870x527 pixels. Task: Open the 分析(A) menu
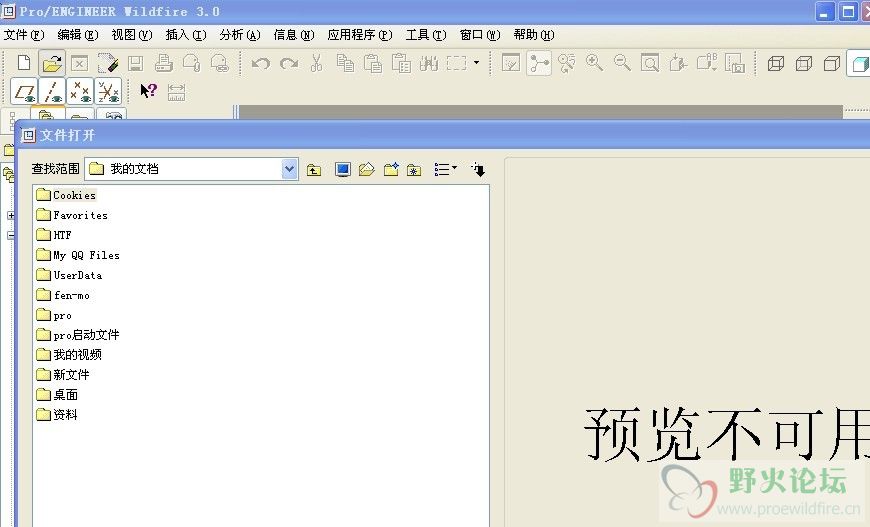pyautogui.click(x=240, y=35)
